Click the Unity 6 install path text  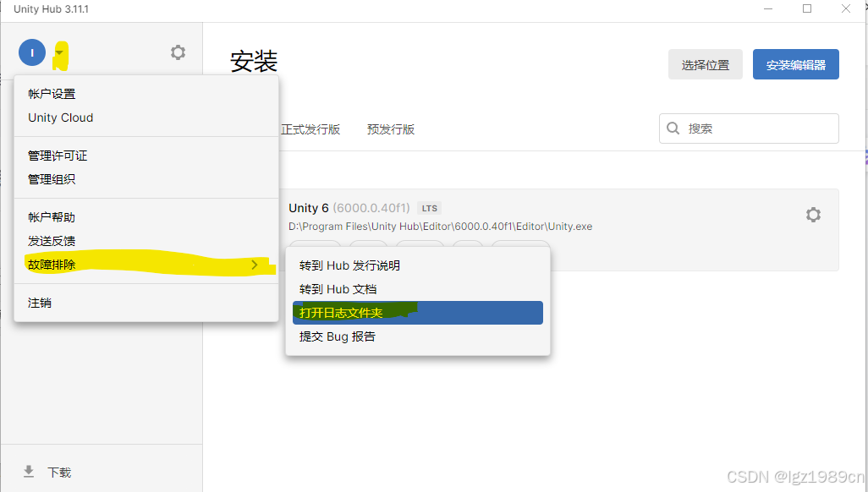click(x=440, y=227)
